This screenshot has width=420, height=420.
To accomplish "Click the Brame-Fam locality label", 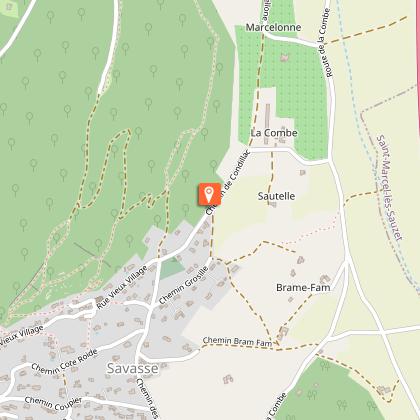I will coord(303,288).
